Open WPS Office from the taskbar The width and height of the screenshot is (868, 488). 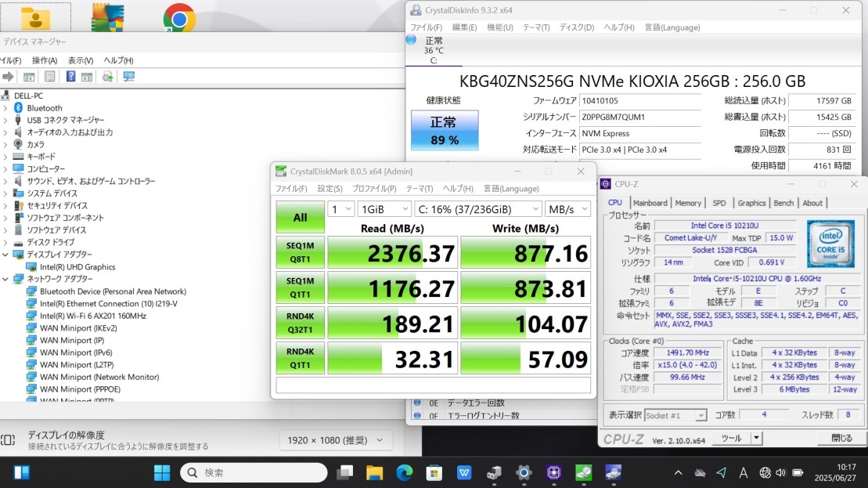(x=464, y=472)
